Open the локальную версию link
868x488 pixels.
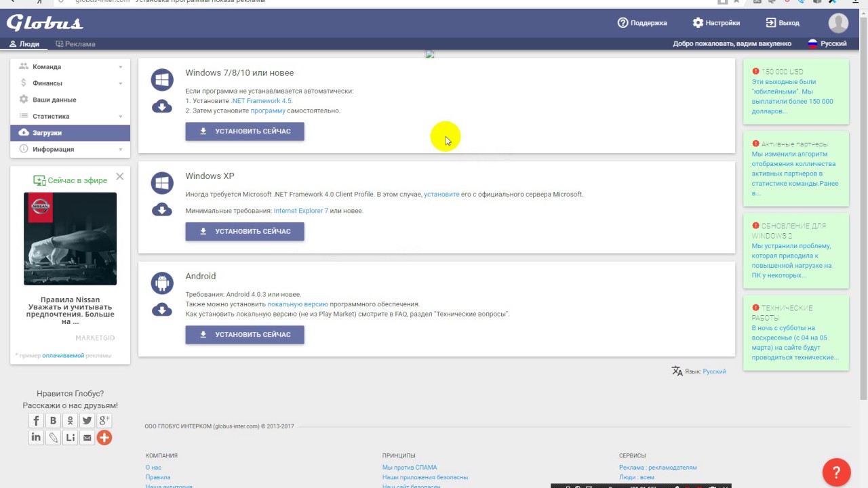(297, 304)
